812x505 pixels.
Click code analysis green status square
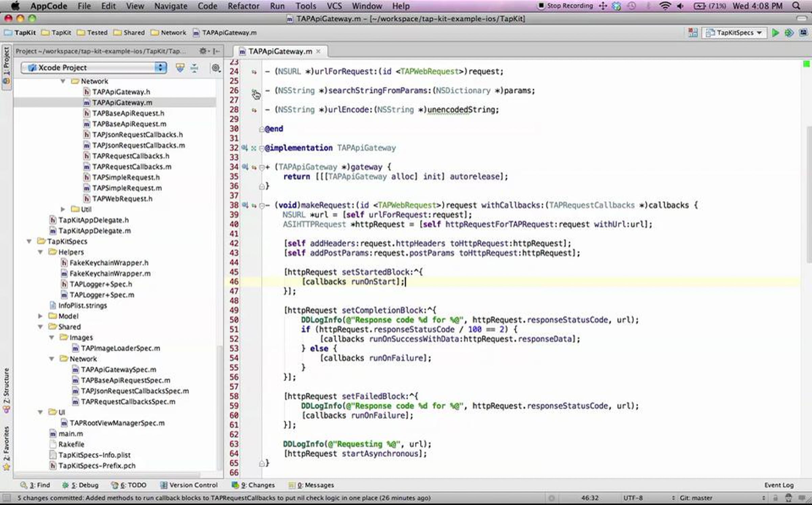806,64
